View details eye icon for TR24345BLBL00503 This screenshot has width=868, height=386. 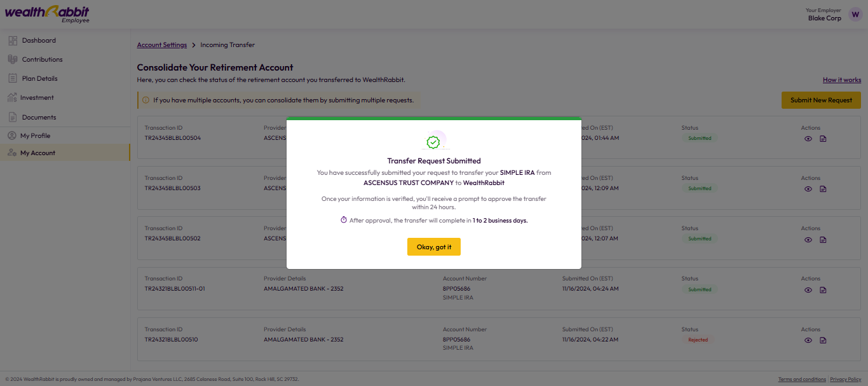tap(808, 189)
